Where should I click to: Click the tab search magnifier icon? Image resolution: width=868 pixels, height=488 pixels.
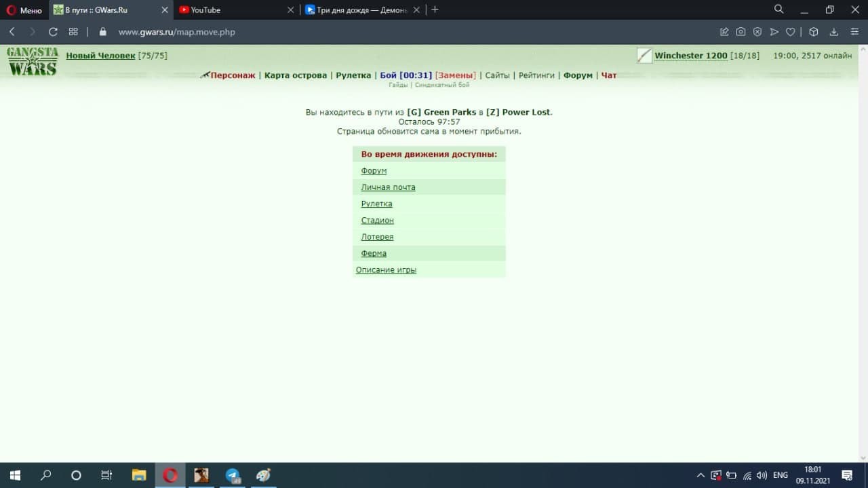click(x=779, y=10)
